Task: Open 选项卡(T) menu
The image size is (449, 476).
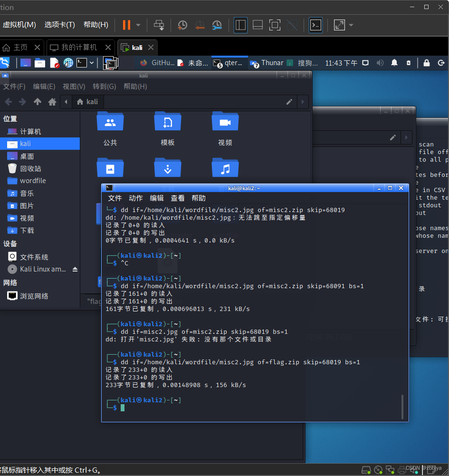Action: pos(60,25)
